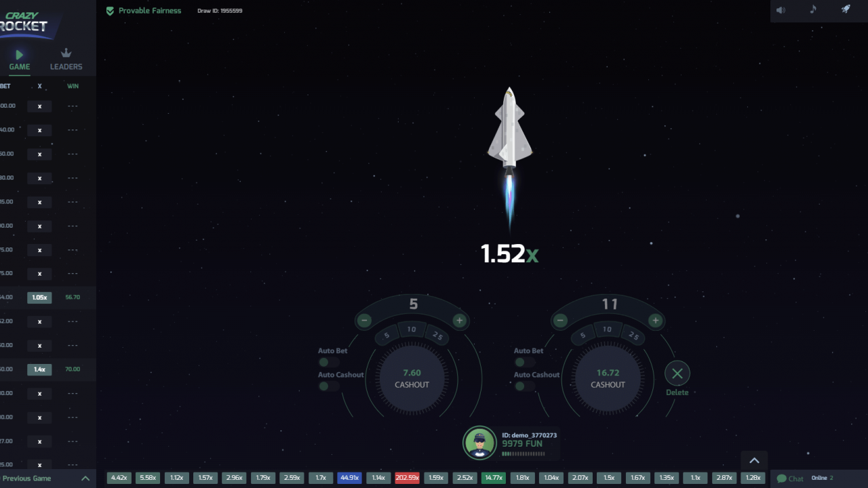Open Provable Fairness via the shield icon

[110, 10]
